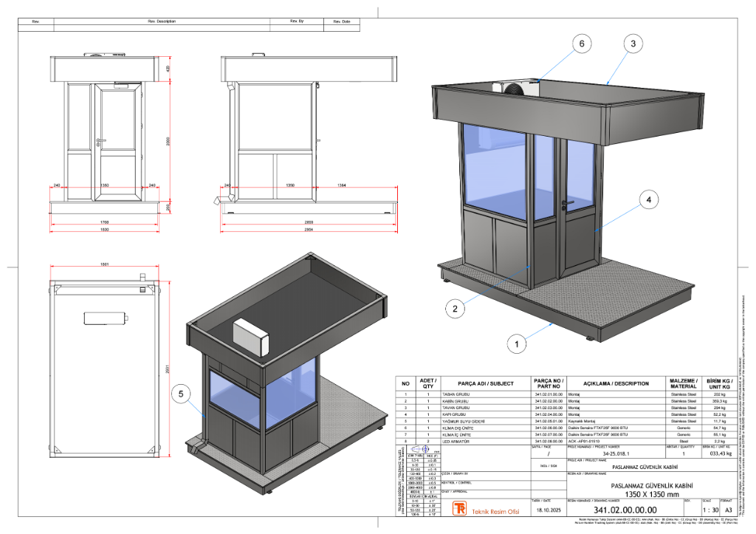This screenshot has width=756, height=534.
Task: Click drawing number 341.02.00.00.00
Action: pyautogui.click(x=625, y=510)
